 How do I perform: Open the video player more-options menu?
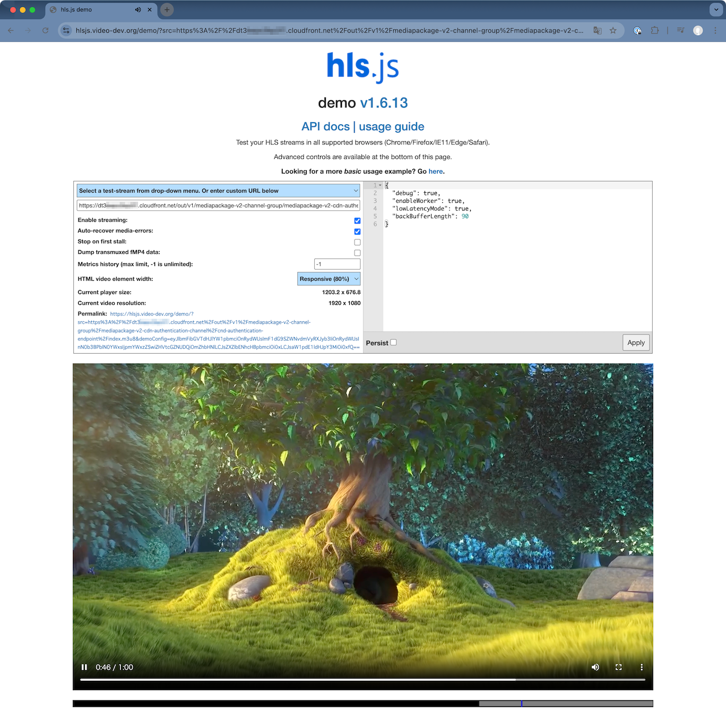(642, 667)
